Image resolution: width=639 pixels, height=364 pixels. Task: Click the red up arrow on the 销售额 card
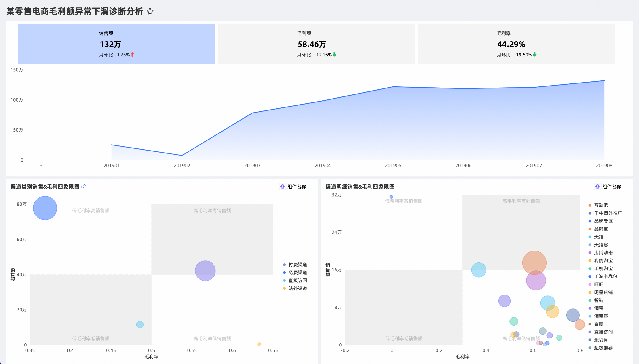(132, 55)
